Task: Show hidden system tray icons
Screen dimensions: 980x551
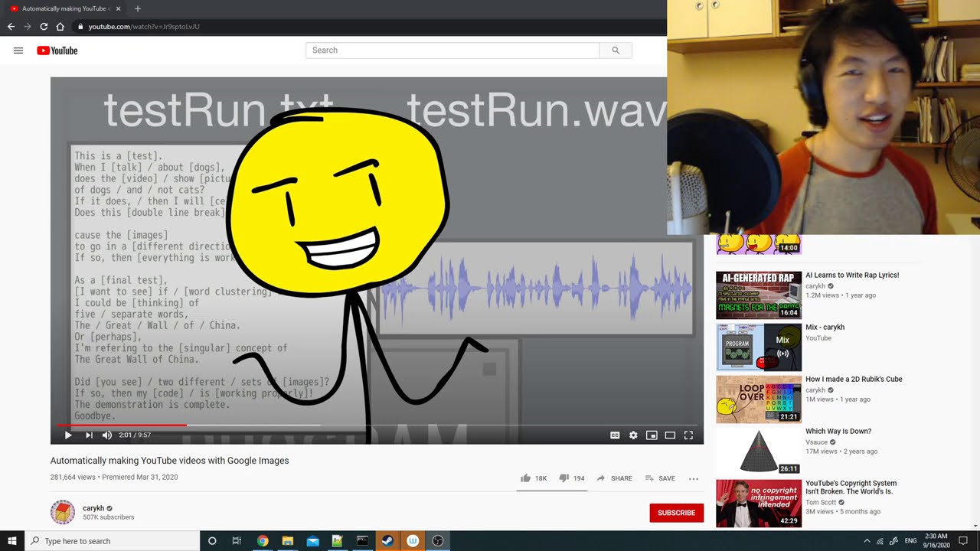Action: (x=867, y=541)
